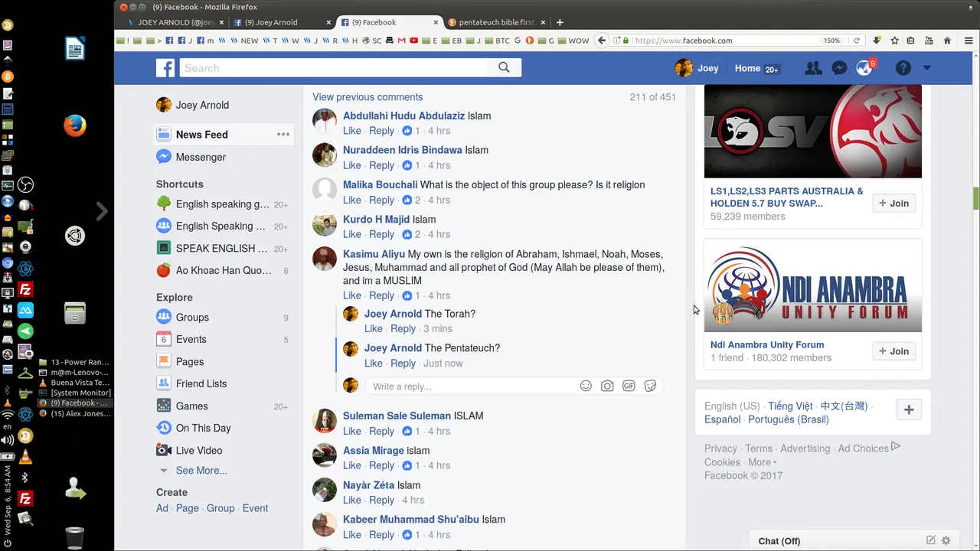
Task: Select Alex Jones window in taskbar list
Action: (75, 413)
